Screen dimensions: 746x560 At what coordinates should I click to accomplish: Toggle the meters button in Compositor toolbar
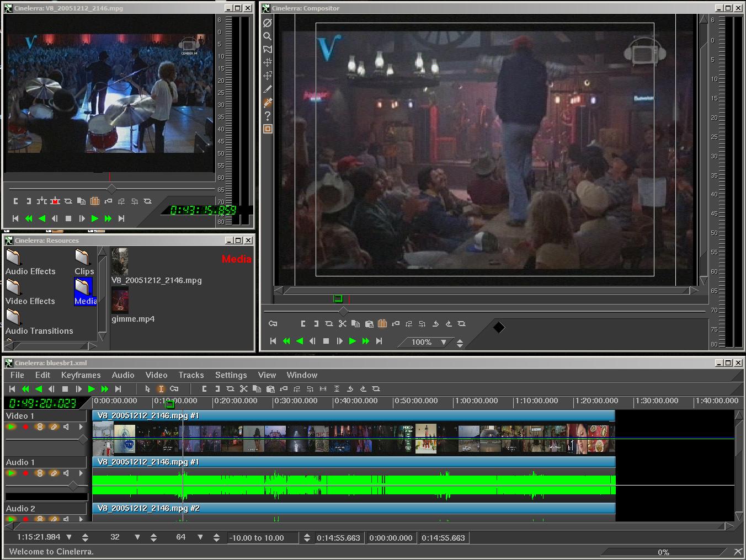click(382, 324)
